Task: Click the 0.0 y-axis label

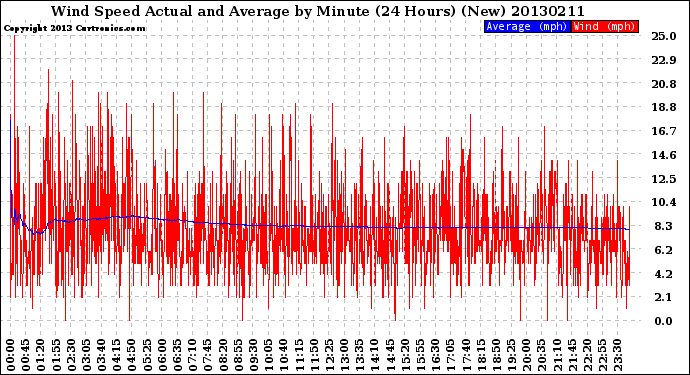Action: tap(664, 321)
